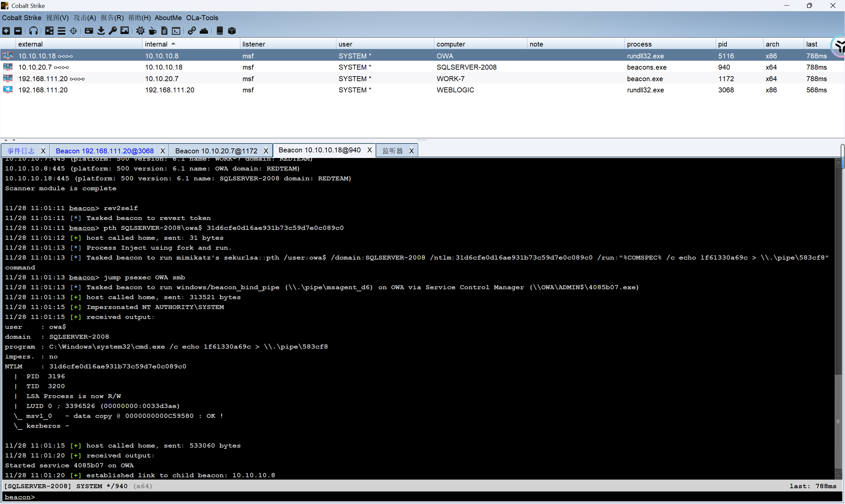The image size is (845, 504).
Task: Click the external column header
Action: point(31,44)
